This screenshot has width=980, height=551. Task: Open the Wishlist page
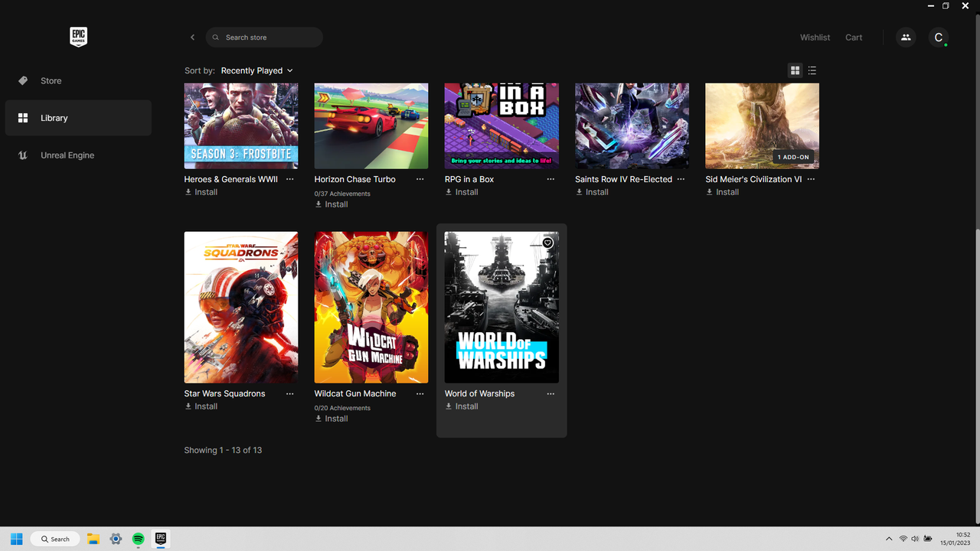815,37
